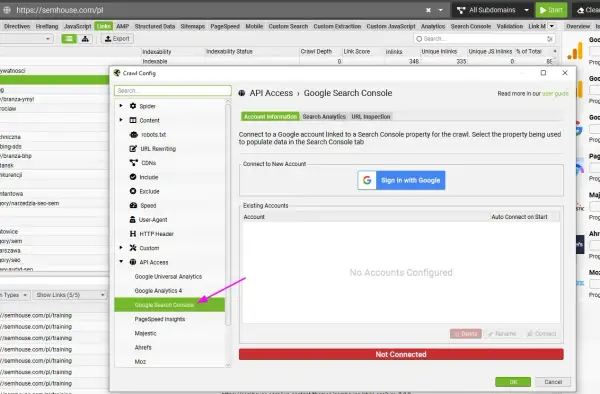This screenshot has width=600, height=394.
Task: Maximize the Crawl Config dialog
Action: tap(543, 73)
